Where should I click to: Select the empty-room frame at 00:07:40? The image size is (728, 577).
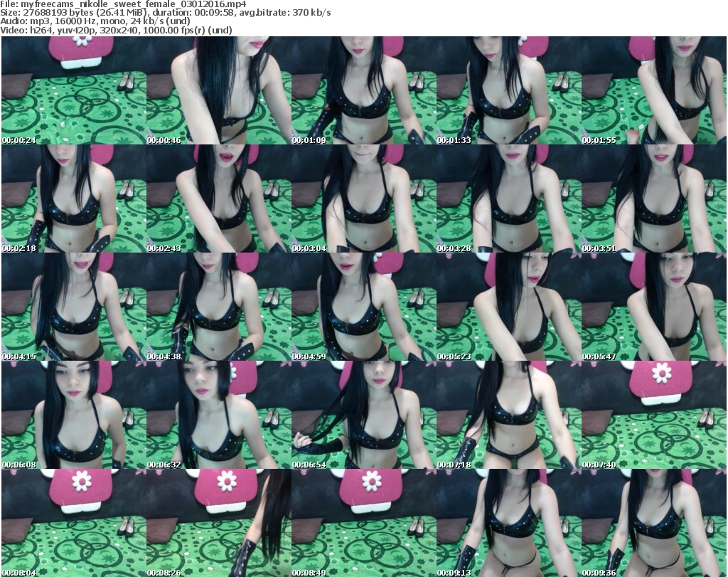pyautogui.click(x=654, y=415)
